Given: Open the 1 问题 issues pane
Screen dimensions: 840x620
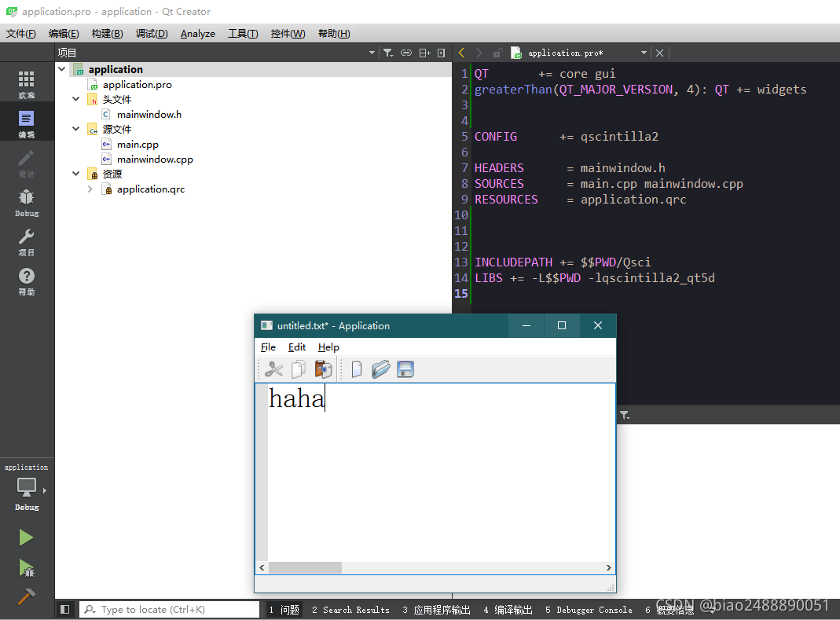Looking at the screenshot, I should click(x=284, y=610).
